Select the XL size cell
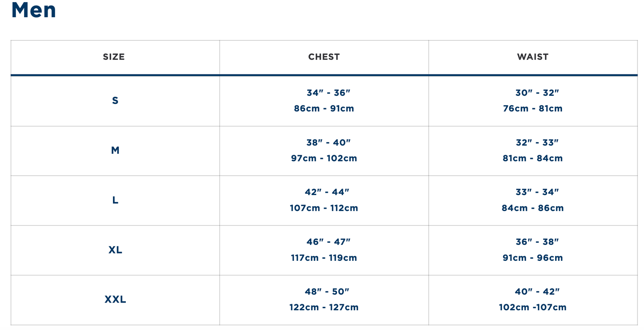This screenshot has width=644, height=330. click(115, 250)
